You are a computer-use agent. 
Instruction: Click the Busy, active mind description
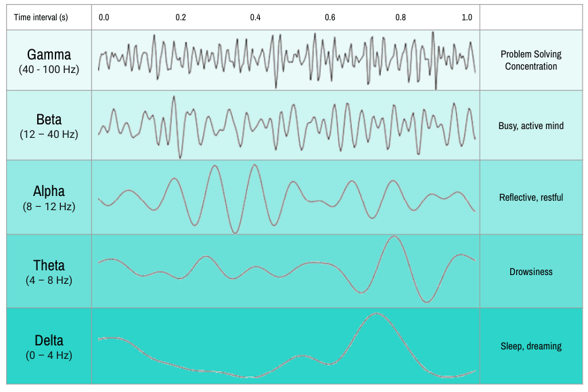coord(531,126)
